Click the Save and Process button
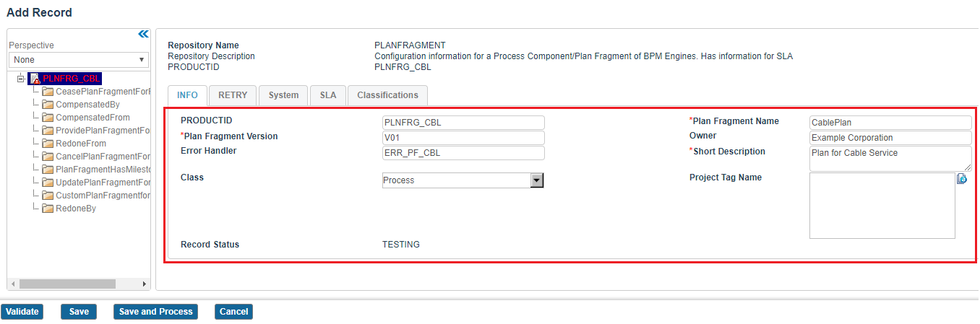The width and height of the screenshot is (980, 324). [156, 312]
